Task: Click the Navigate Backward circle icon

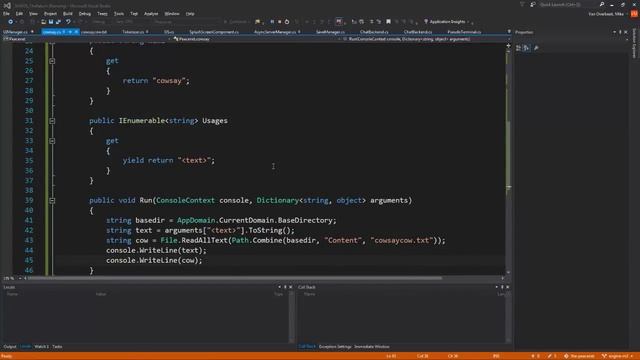Action: tap(10, 22)
